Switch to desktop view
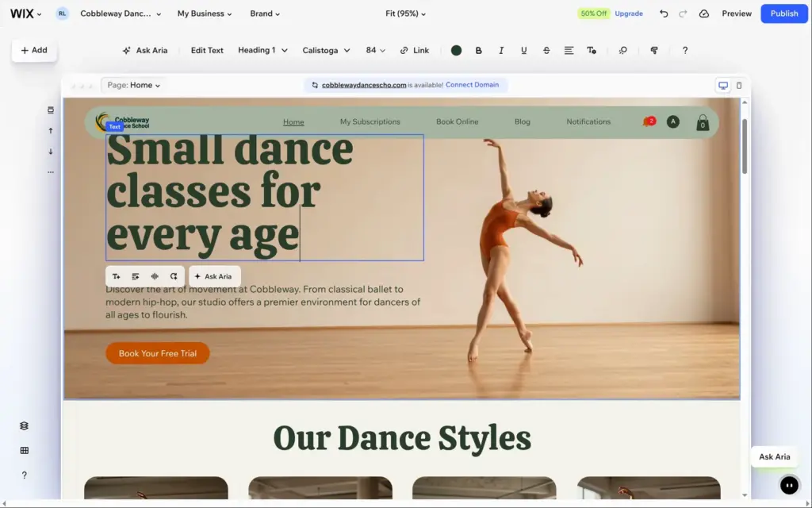812x508 pixels. (723, 85)
